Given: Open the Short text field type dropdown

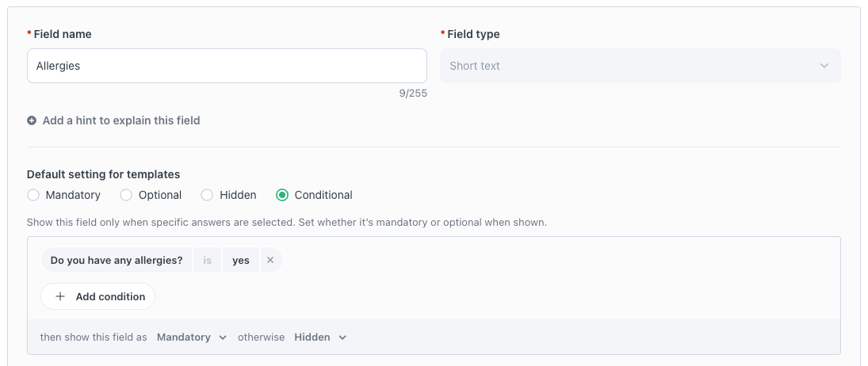Looking at the screenshot, I should pyautogui.click(x=640, y=66).
